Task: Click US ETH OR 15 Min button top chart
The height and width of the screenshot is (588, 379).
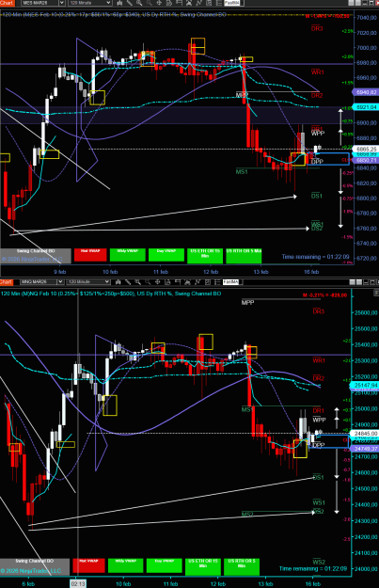Action: click(205, 256)
